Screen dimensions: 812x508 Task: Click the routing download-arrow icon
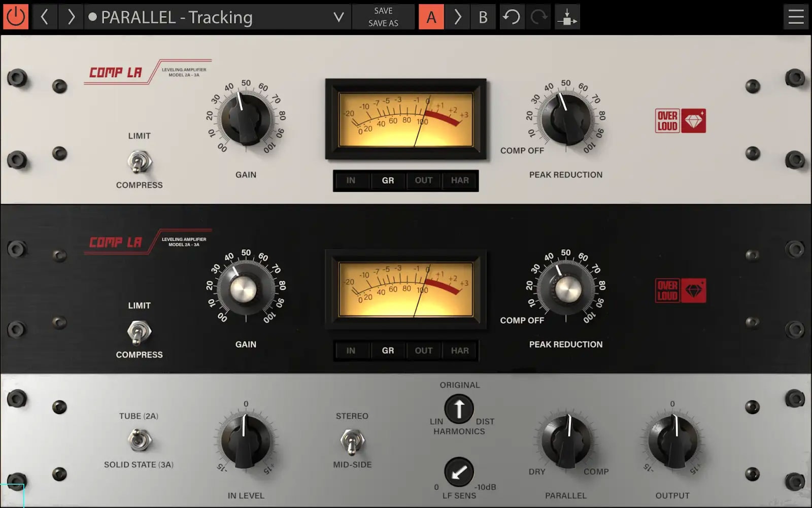[567, 17]
